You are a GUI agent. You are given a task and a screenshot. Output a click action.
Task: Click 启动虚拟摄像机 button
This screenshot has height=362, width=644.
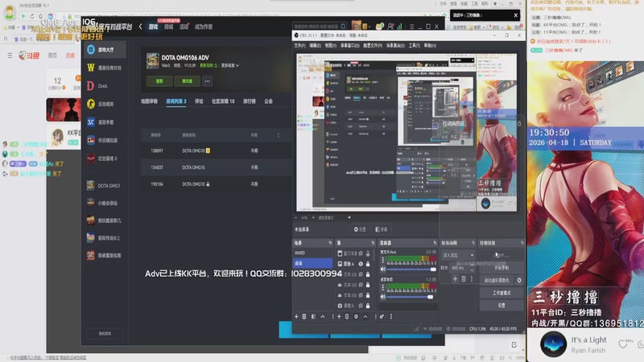[x=497, y=280]
